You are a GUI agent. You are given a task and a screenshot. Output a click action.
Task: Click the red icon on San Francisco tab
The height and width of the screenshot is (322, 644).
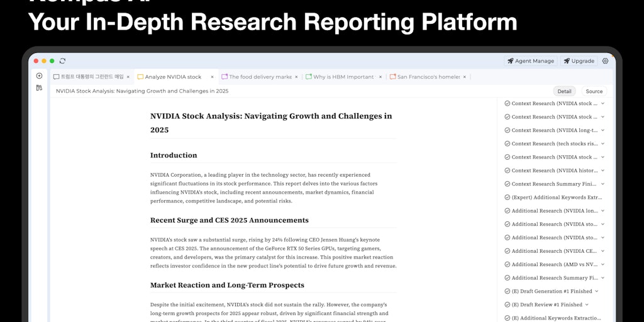(x=392, y=77)
